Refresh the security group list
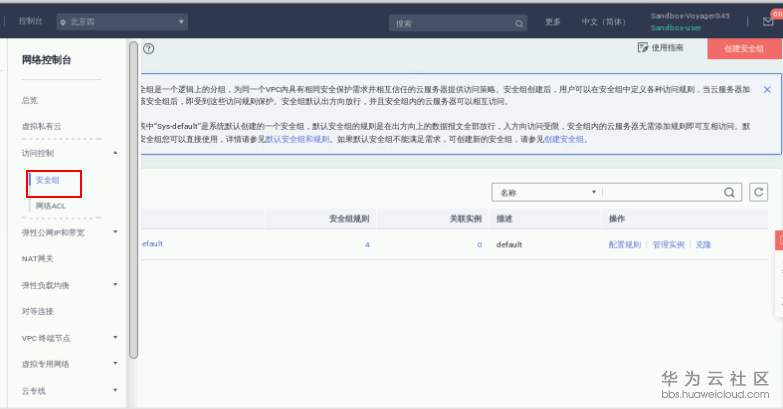 [x=759, y=192]
